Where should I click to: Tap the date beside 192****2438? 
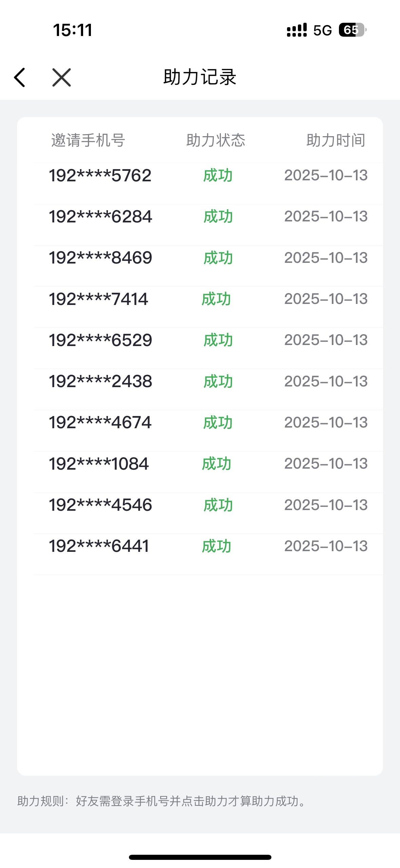326,381
